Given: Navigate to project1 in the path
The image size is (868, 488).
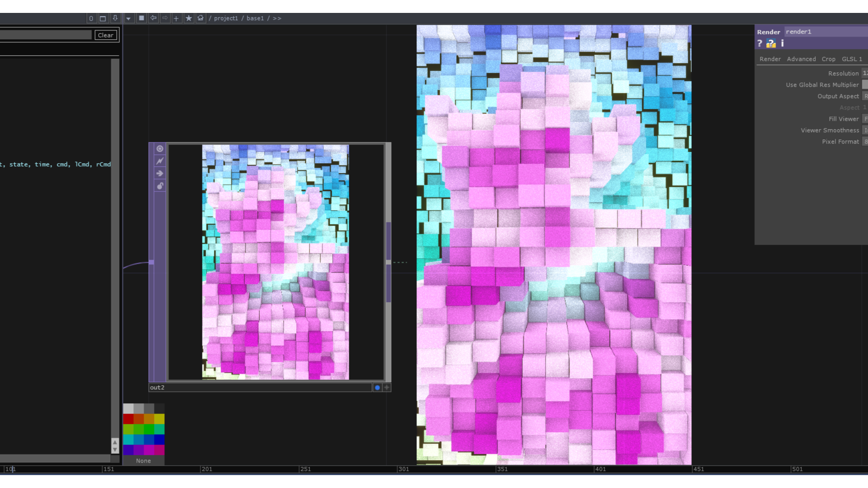Looking at the screenshot, I should 226,18.
